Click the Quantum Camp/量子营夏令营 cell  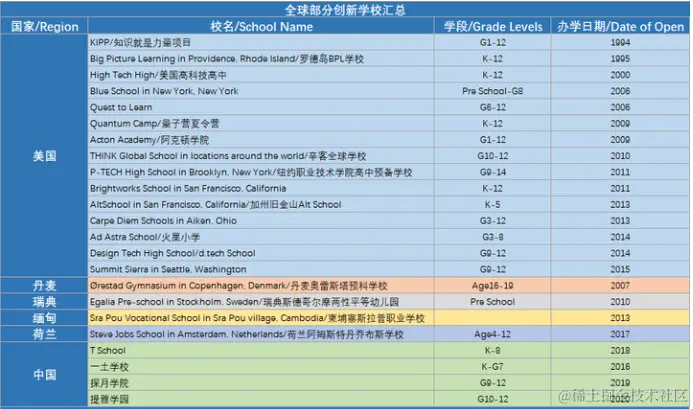(x=261, y=123)
